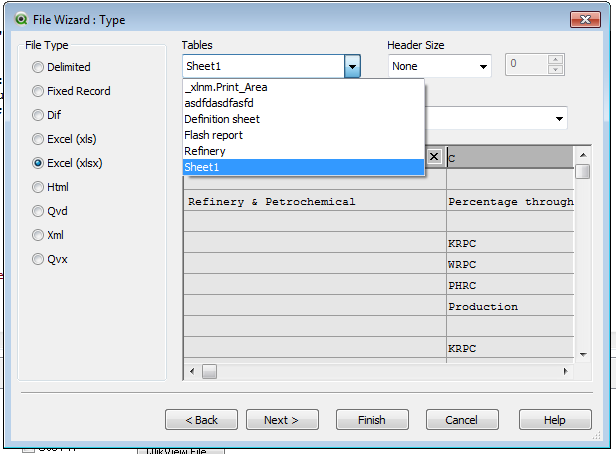Select Definition sheet in the list
Image resolution: width=616 pixels, height=454 pixels.
tap(222, 119)
